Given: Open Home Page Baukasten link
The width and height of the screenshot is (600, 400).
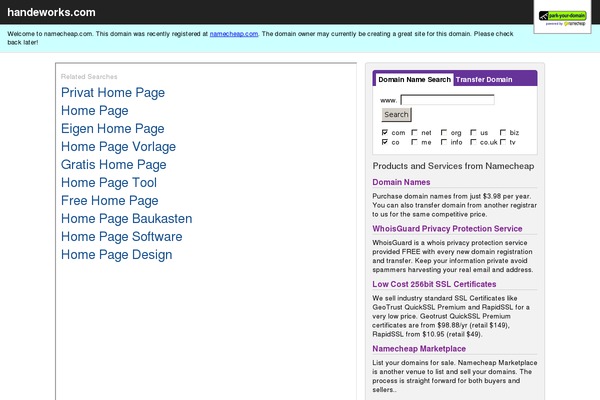Looking at the screenshot, I should click(127, 219).
